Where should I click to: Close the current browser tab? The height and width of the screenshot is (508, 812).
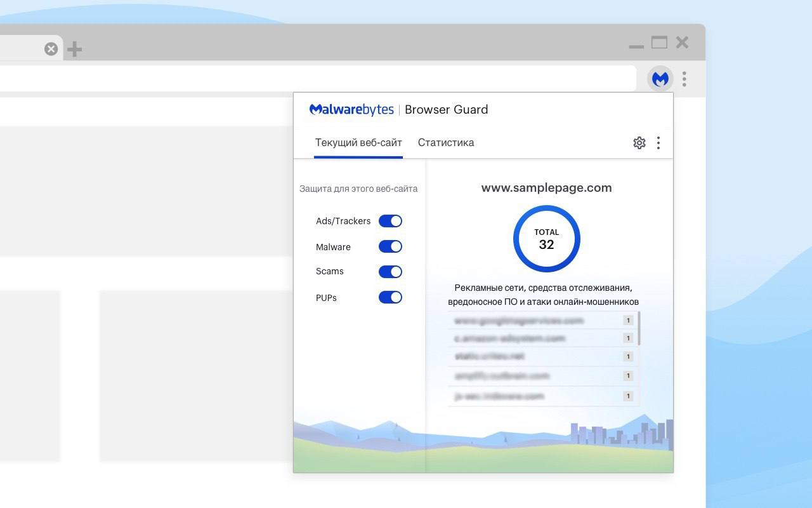[x=51, y=49]
